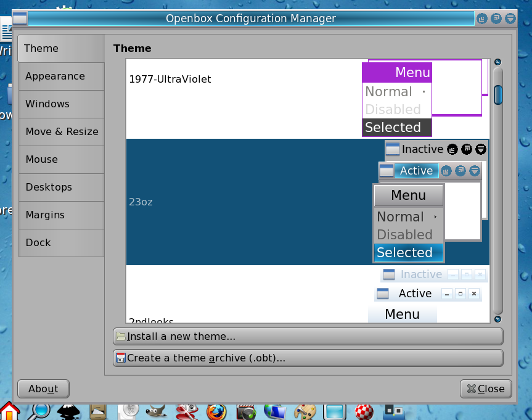Open the camera music icon in taskbar

click(x=246, y=412)
